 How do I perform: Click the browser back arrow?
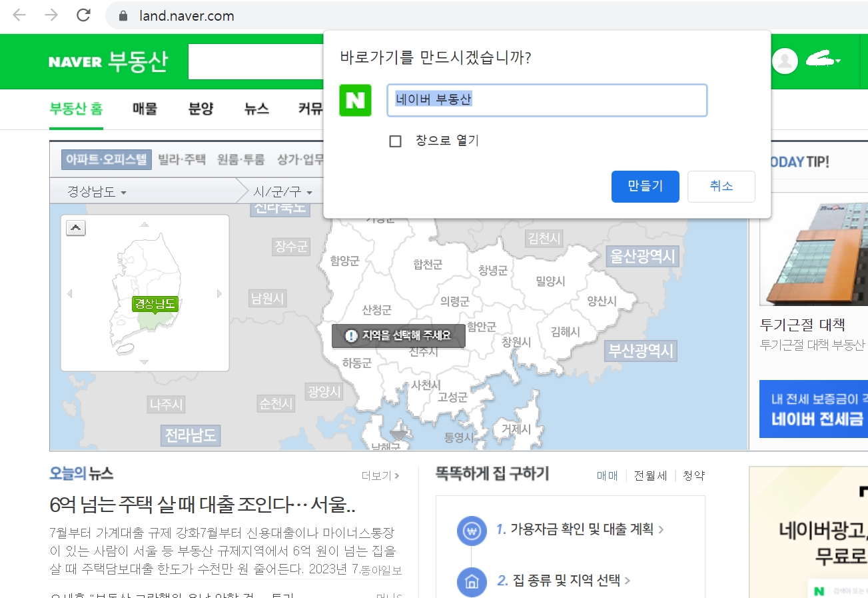coord(19,15)
